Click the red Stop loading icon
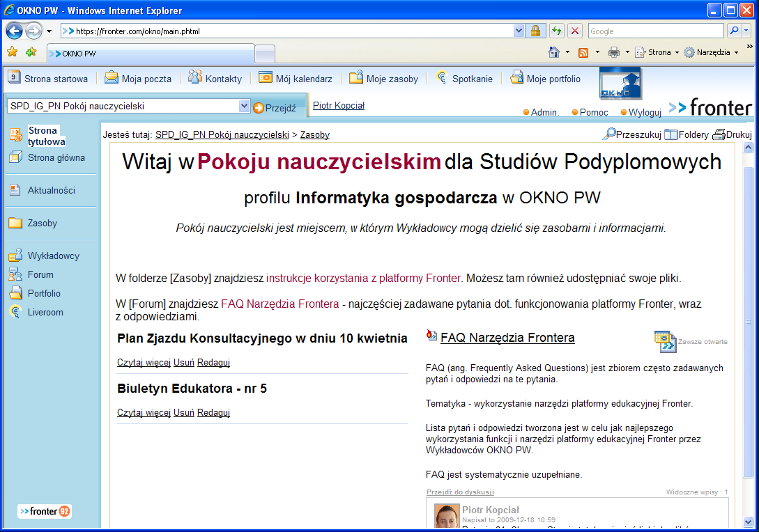The height and width of the screenshot is (532, 759). pos(574,31)
